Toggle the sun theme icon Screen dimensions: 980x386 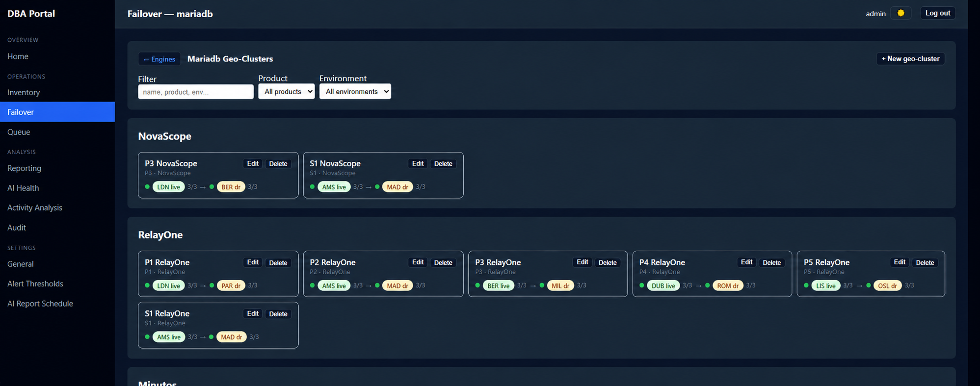pyautogui.click(x=901, y=13)
